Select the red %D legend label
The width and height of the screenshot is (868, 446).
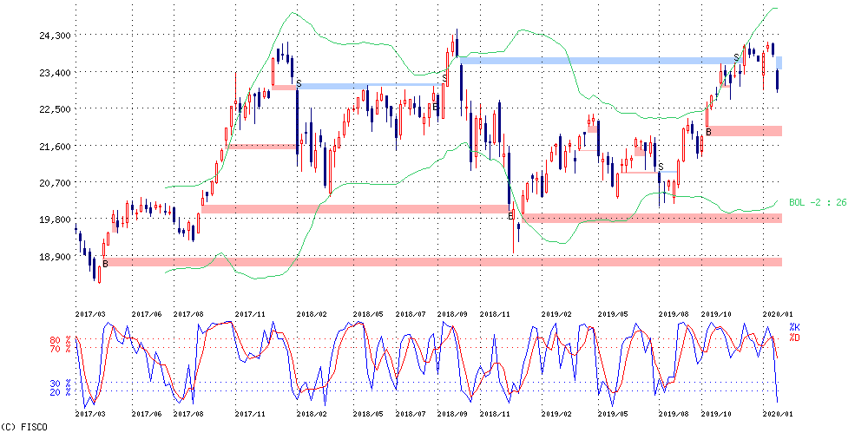(794, 337)
